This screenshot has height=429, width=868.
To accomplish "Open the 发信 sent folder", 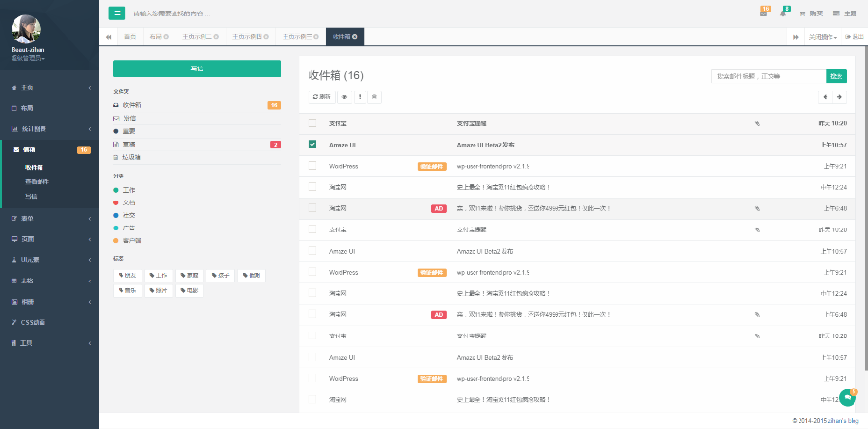I will [x=197, y=118].
